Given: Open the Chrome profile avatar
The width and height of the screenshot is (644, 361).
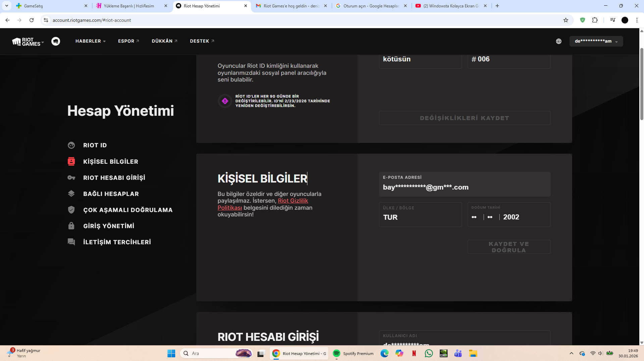Looking at the screenshot, I should click(625, 20).
